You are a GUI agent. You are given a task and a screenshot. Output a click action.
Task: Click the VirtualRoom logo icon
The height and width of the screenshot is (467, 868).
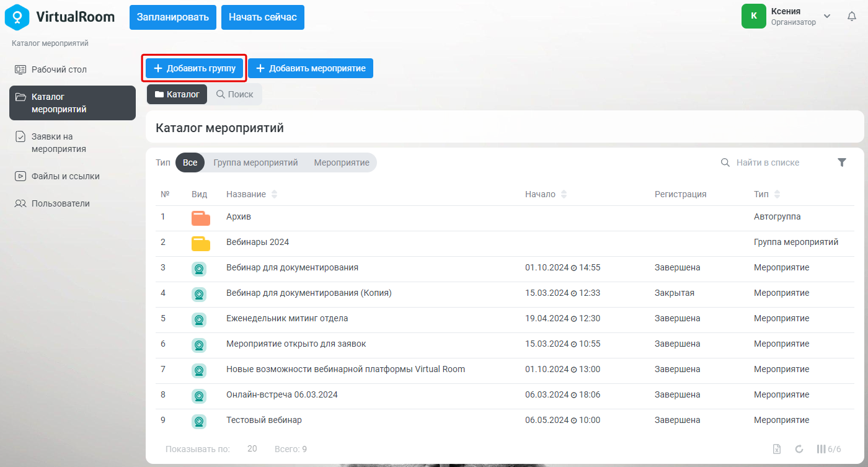(17, 17)
